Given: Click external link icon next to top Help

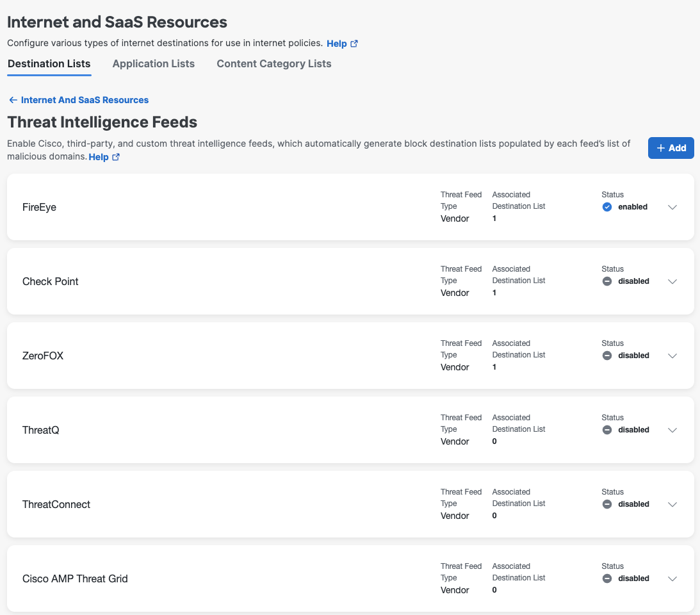Looking at the screenshot, I should coord(354,44).
